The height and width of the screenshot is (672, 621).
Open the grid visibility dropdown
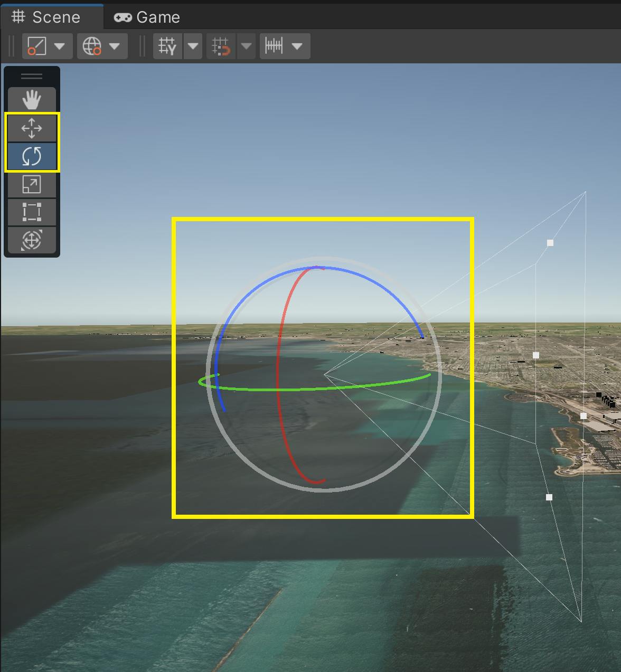(x=193, y=46)
